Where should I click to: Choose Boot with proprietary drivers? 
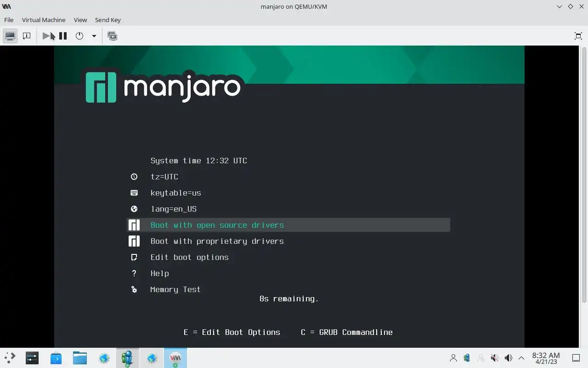point(217,241)
